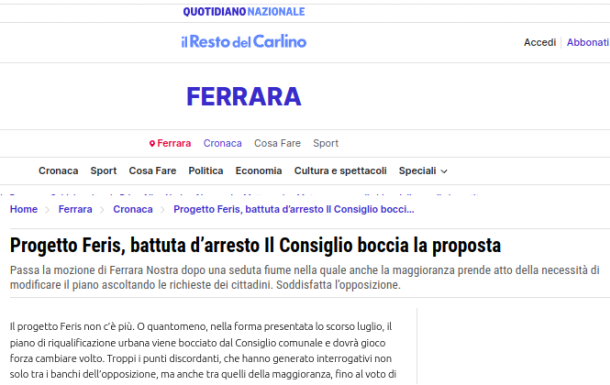Viewport: 610px width, 385px height.
Task: Click the Abbonati subscribe link
Action: (x=587, y=42)
